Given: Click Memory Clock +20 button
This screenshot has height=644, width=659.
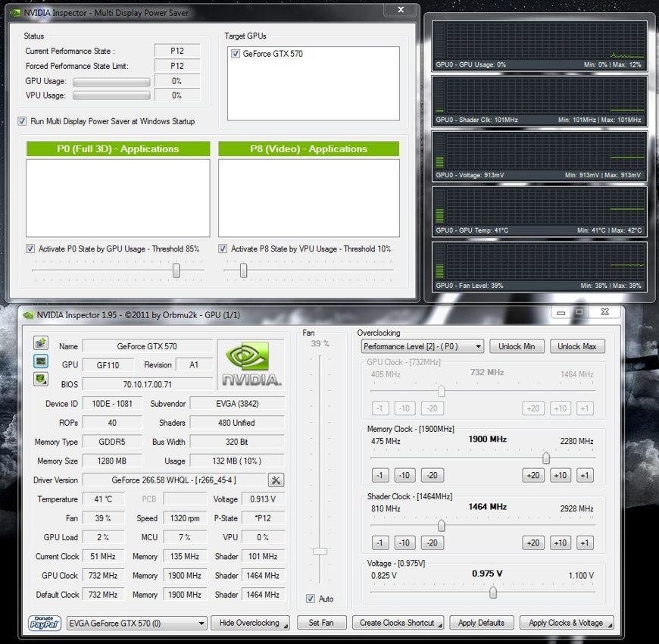Looking at the screenshot, I should (533, 476).
